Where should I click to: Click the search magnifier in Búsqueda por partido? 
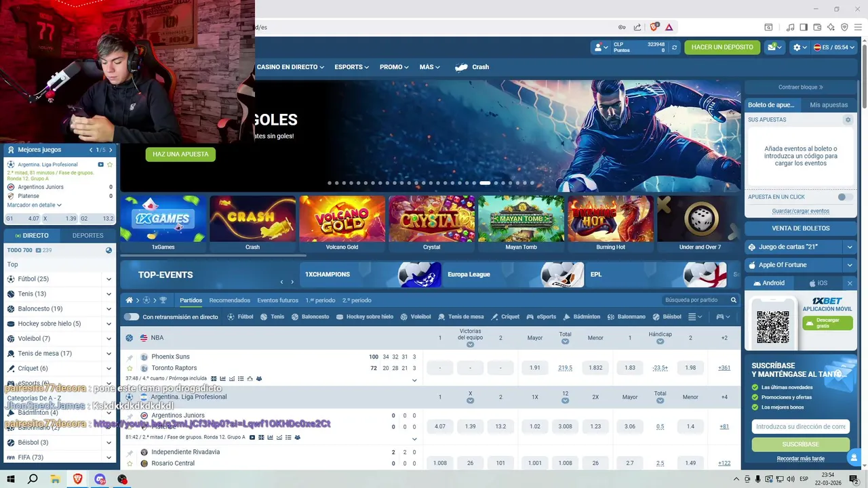[733, 300]
